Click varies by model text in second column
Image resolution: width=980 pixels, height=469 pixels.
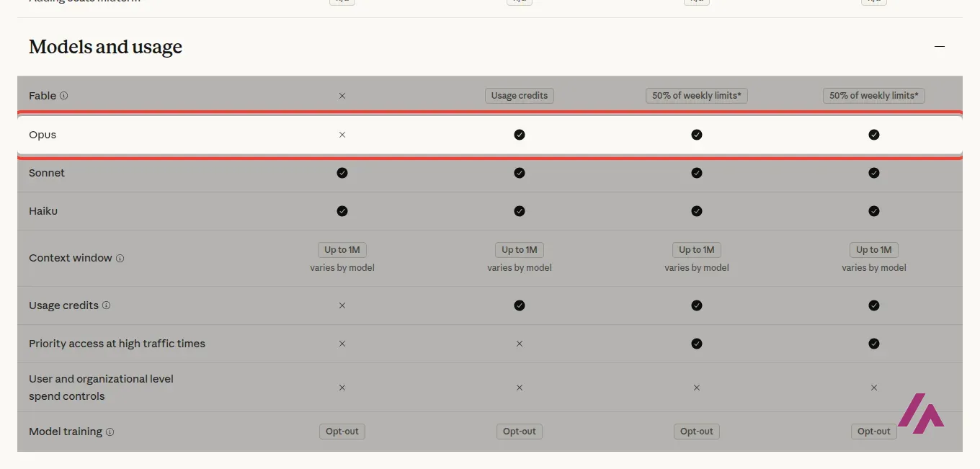pyautogui.click(x=520, y=268)
